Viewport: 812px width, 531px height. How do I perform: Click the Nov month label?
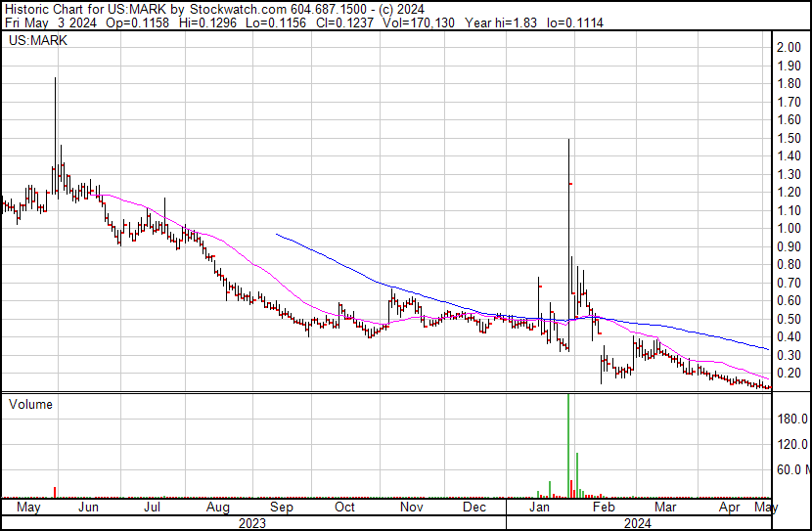click(411, 507)
